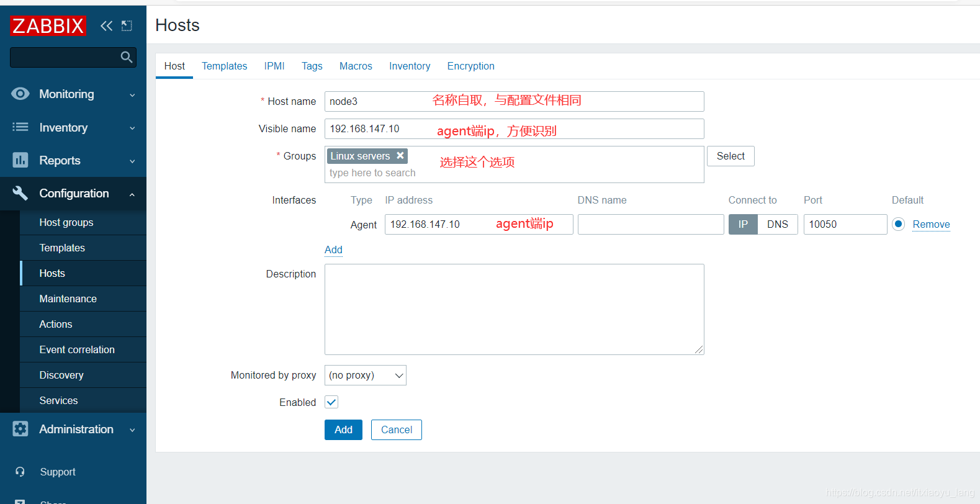980x504 pixels.
Task: Click the Description resize handle
Action: pos(699,349)
